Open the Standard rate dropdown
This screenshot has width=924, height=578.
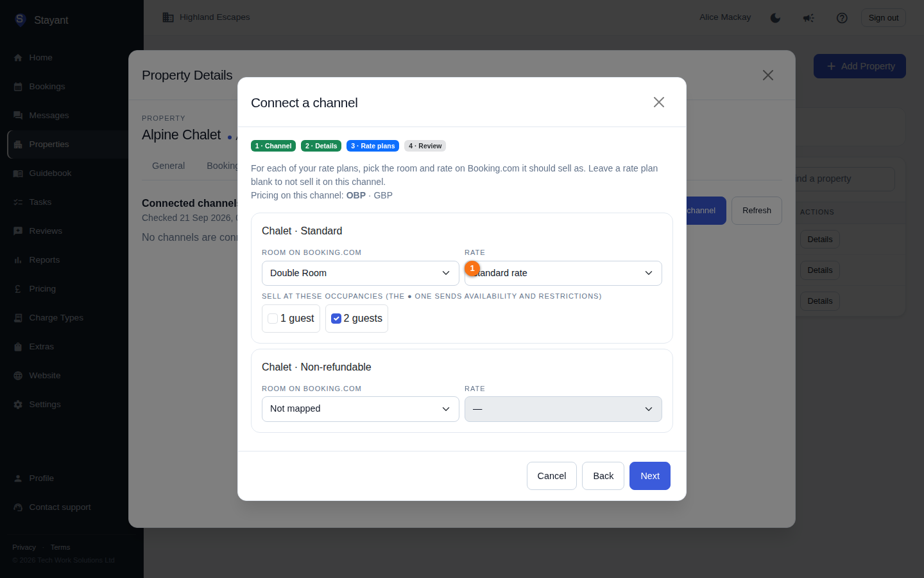[563, 273]
